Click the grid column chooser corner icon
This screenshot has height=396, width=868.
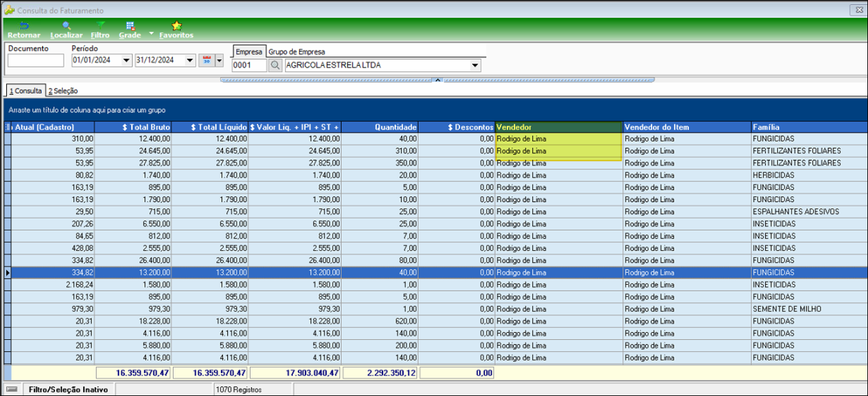click(8, 127)
